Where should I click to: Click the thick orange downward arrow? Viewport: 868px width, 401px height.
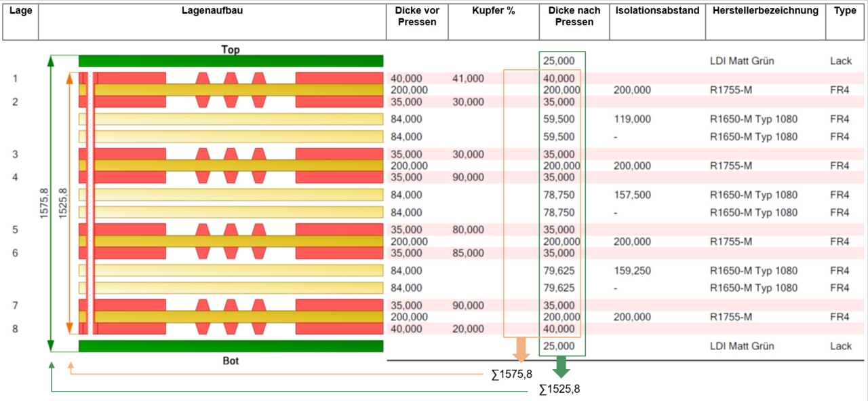coord(521,349)
